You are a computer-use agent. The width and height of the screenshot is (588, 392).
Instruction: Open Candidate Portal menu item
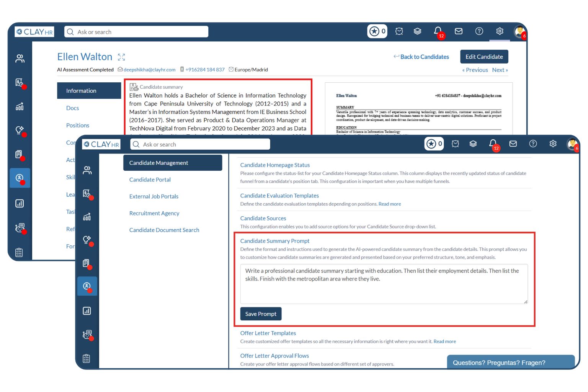pos(150,180)
